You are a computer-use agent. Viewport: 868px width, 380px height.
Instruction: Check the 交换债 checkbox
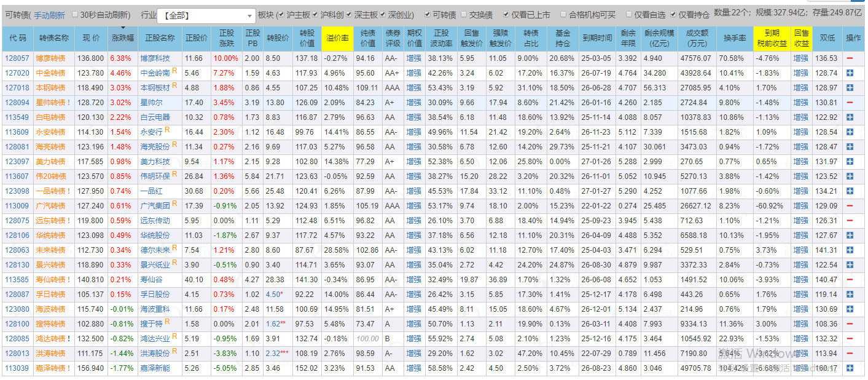point(464,15)
